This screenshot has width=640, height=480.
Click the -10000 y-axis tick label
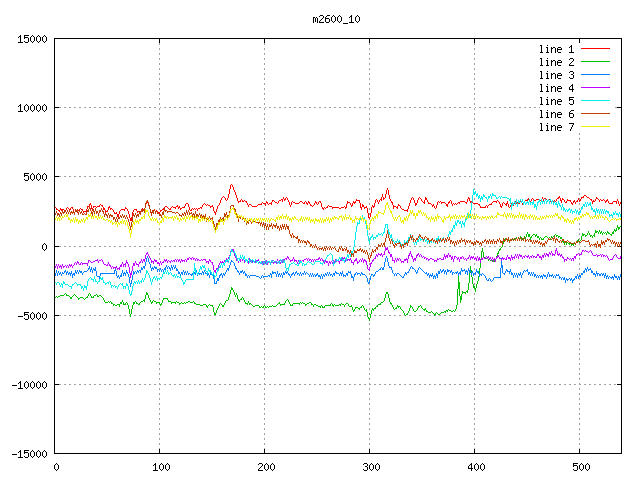tap(29, 385)
